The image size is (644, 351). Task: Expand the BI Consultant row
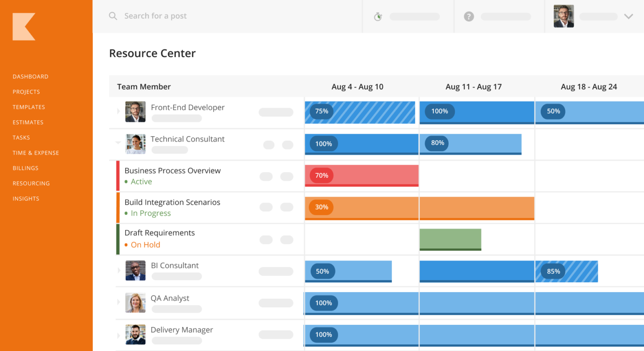(x=118, y=270)
